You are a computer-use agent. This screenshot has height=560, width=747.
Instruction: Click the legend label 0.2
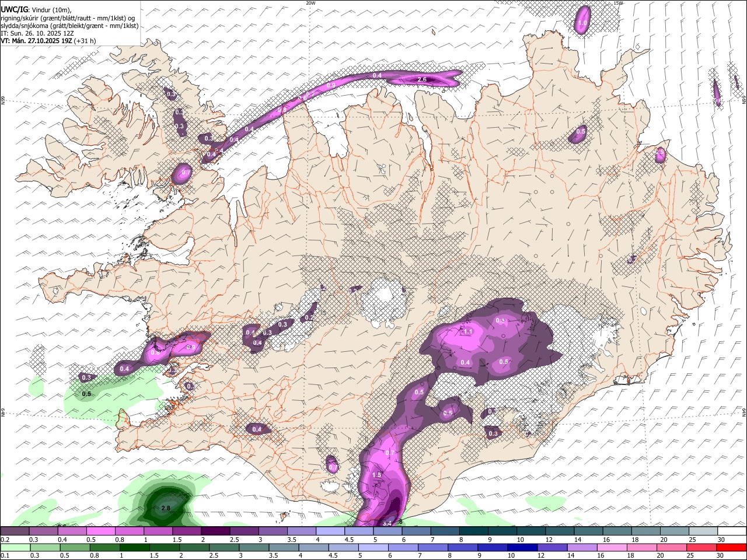4,540
